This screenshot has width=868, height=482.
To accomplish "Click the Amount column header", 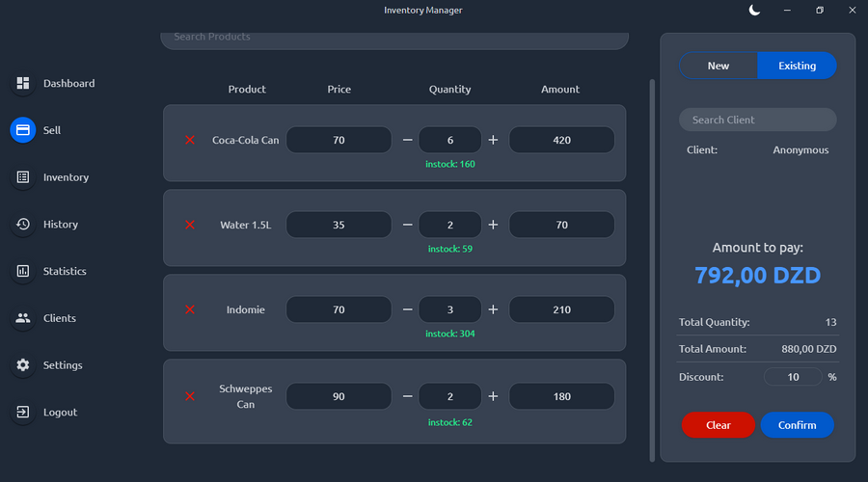I will pyautogui.click(x=560, y=89).
